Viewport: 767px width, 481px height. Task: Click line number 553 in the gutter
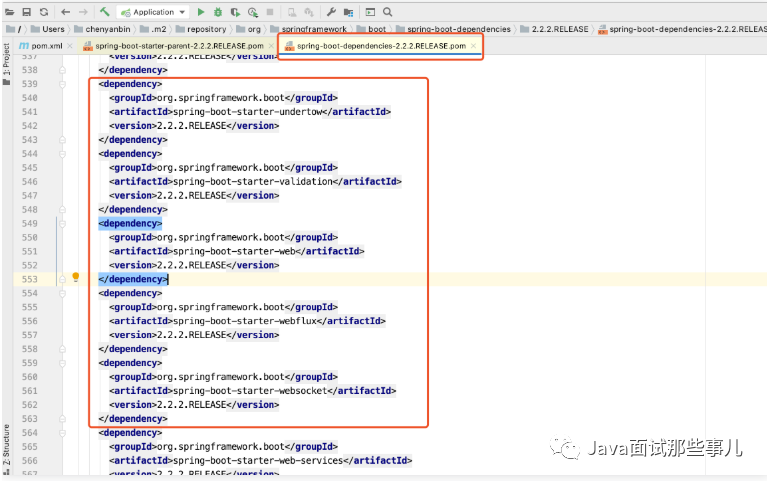coord(30,279)
